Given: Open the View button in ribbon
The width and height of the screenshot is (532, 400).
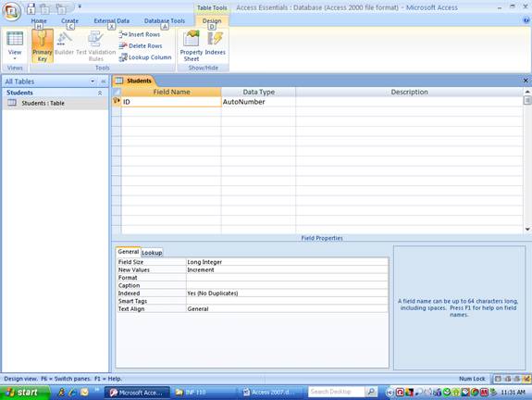Looking at the screenshot, I should [15, 45].
